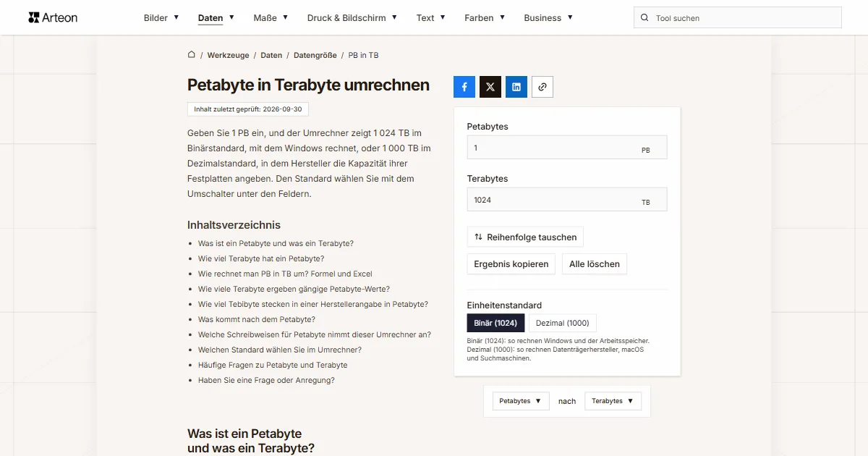Click the page heading 'Petabyte in Terabyte umrechnen'
Image resolution: width=868 pixels, height=456 pixels.
click(x=308, y=85)
